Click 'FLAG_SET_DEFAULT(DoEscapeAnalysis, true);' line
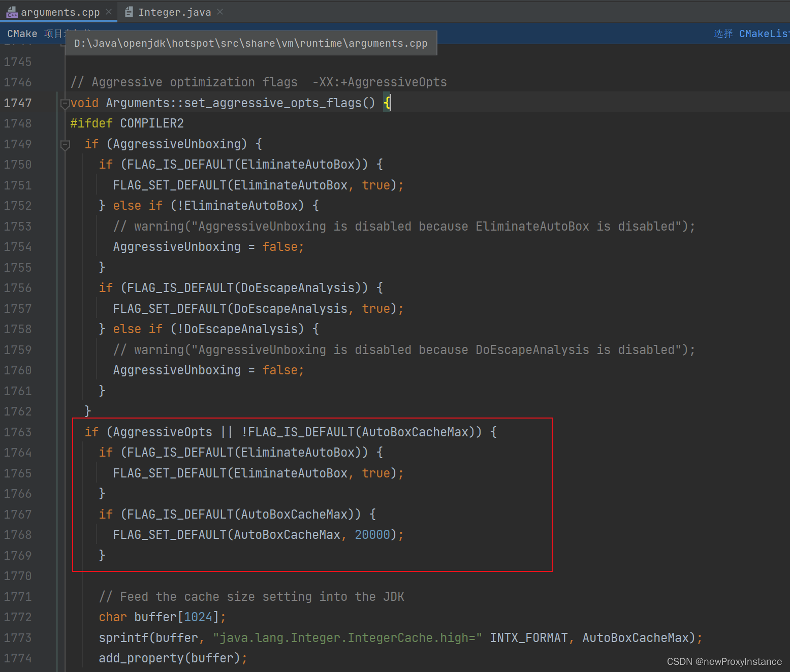This screenshot has height=672, width=790. (258, 309)
